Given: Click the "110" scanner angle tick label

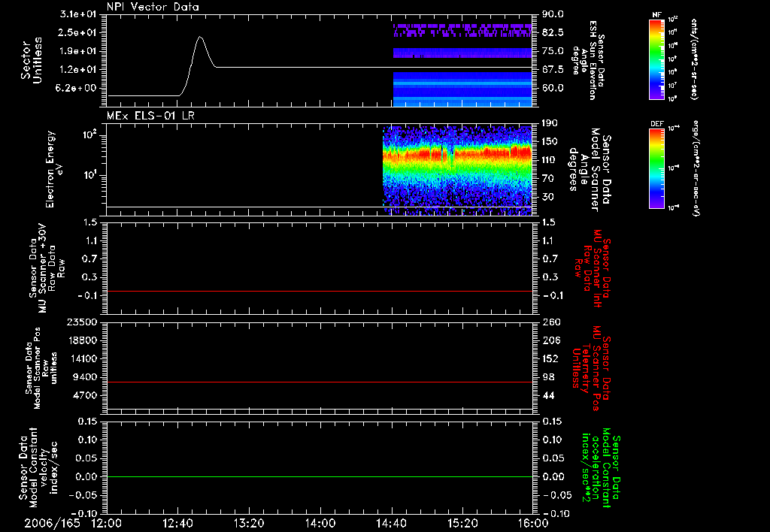Looking at the screenshot, I should 550,160.
